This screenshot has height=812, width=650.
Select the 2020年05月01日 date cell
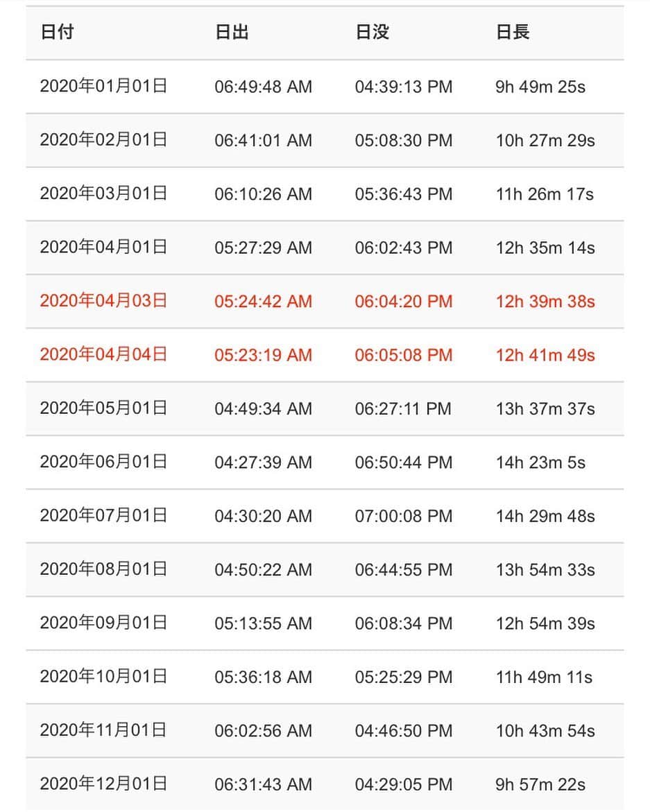click(x=103, y=408)
